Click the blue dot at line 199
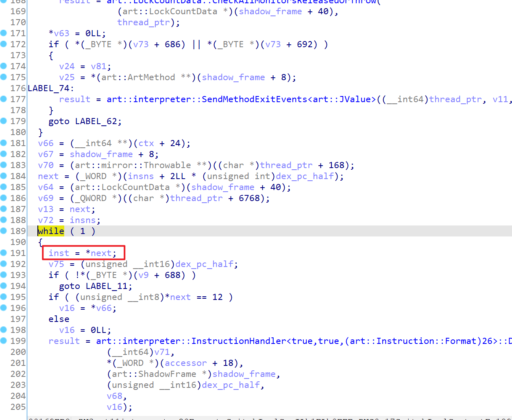The height and width of the screenshot is (420, 512). point(4,341)
